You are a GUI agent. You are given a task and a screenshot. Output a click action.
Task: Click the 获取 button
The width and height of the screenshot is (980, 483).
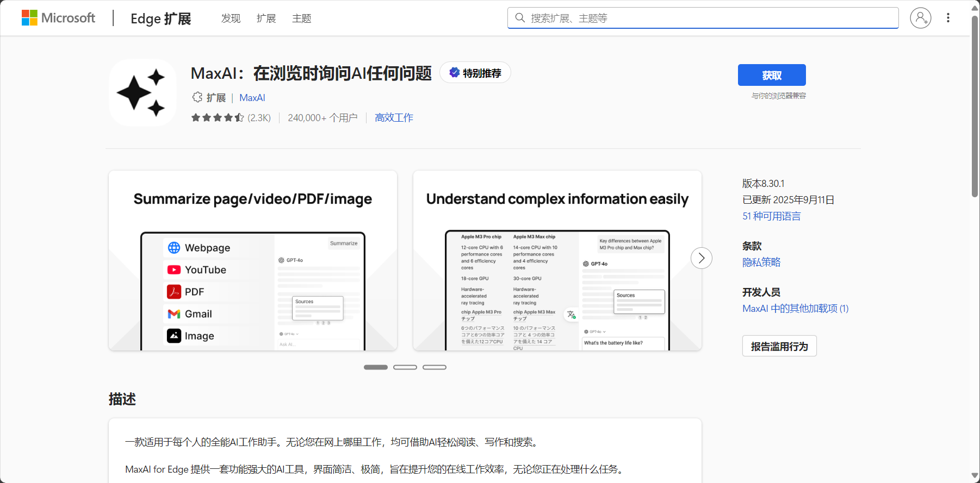(x=772, y=75)
